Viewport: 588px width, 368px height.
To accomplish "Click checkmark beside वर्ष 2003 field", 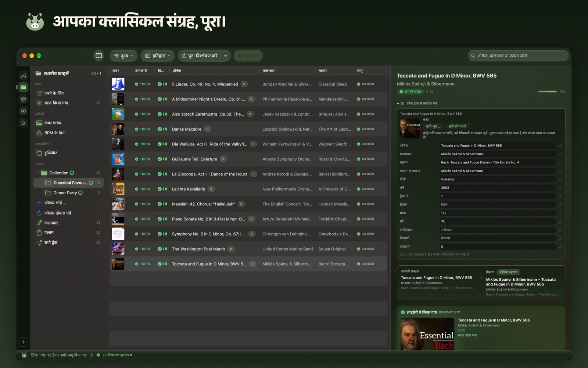I will pyautogui.click(x=560, y=188).
